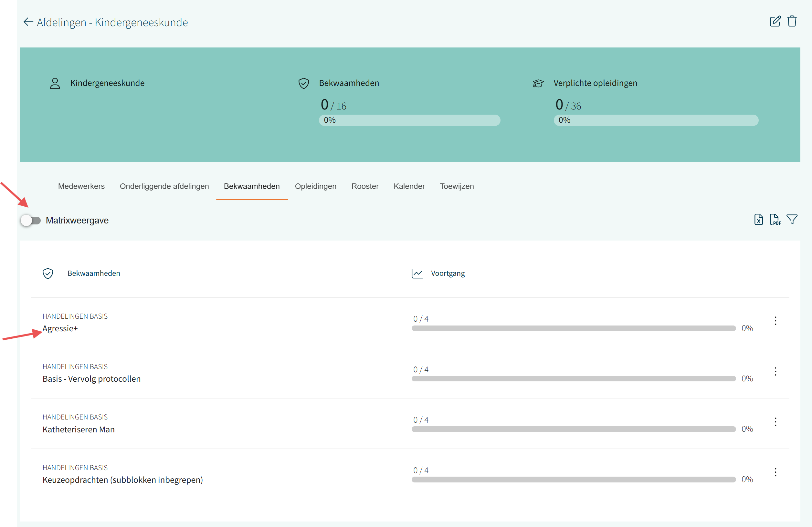Open the Rooster tab
The width and height of the screenshot is (812, 527).
(x=365, y=186)
